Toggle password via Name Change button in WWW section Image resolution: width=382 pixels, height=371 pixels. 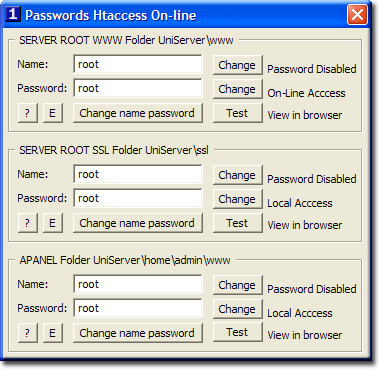[x=238, y=65]
